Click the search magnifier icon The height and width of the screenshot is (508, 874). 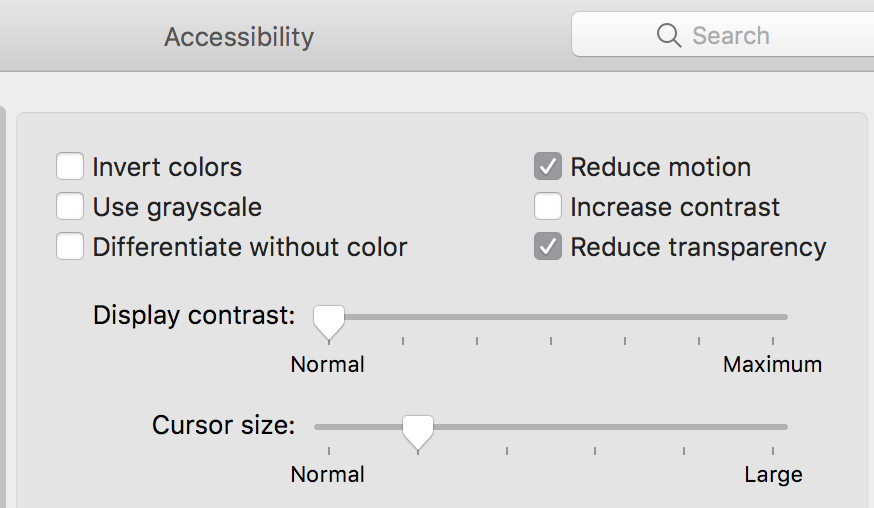[x=668, y=36]
